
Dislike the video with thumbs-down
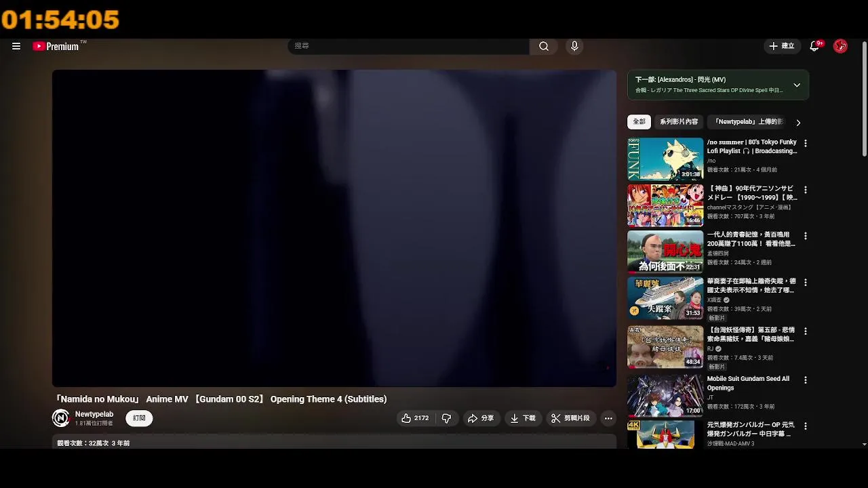[x=446, y=418]
